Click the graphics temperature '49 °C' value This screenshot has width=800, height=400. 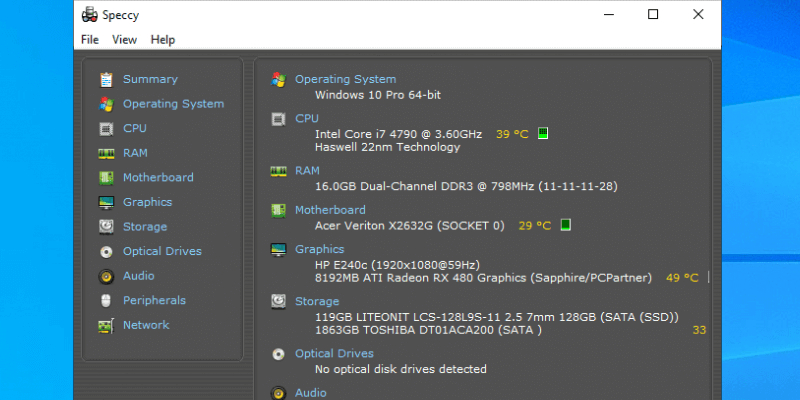click(682, 278)
